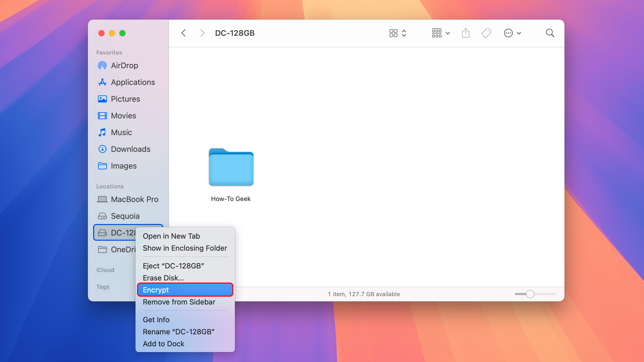Image resolution: width=644 pixels, height=362 pixels.
Task: Click Get Info for DC-128GB
Action: click(157, 319)
